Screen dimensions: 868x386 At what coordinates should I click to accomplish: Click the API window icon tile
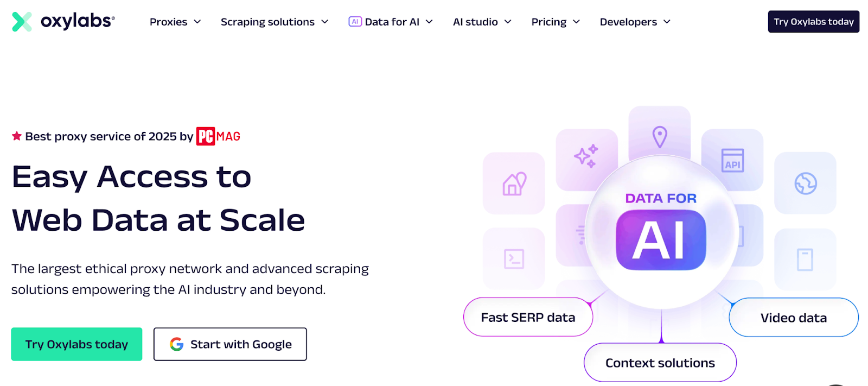tap(732, 160)
